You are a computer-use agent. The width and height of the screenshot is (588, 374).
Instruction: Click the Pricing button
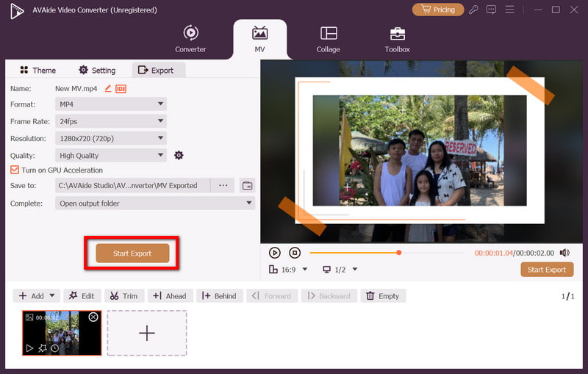point(438,10)
